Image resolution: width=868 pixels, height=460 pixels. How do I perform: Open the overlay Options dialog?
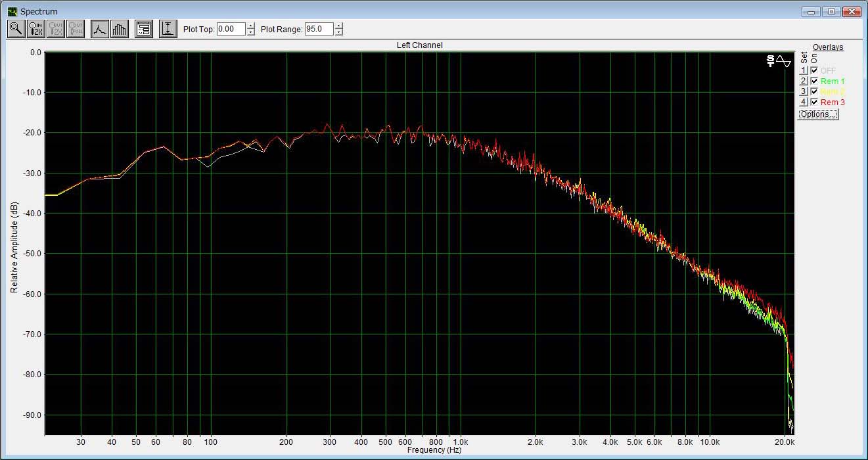click(818, 114)
